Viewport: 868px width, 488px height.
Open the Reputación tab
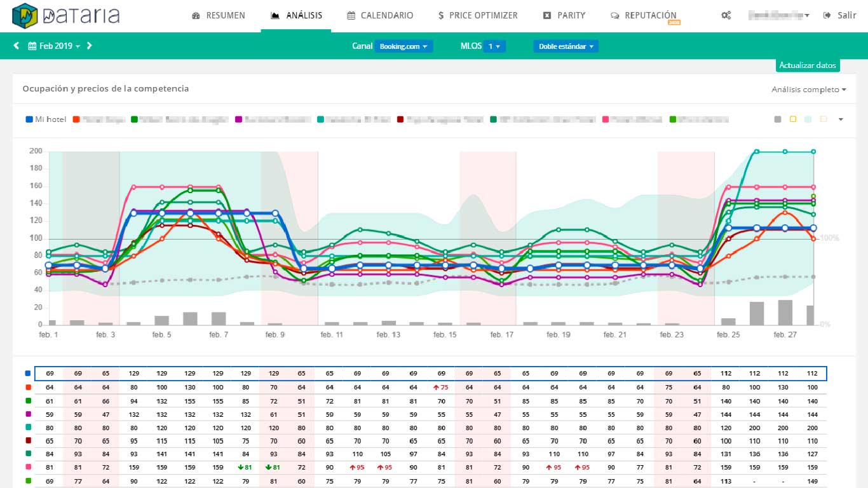(643, 15)
